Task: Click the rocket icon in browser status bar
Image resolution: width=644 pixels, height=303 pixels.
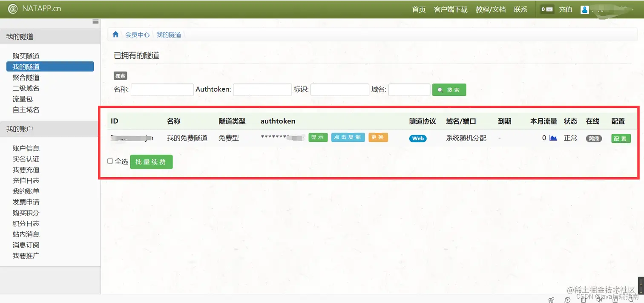Action: 551,300
